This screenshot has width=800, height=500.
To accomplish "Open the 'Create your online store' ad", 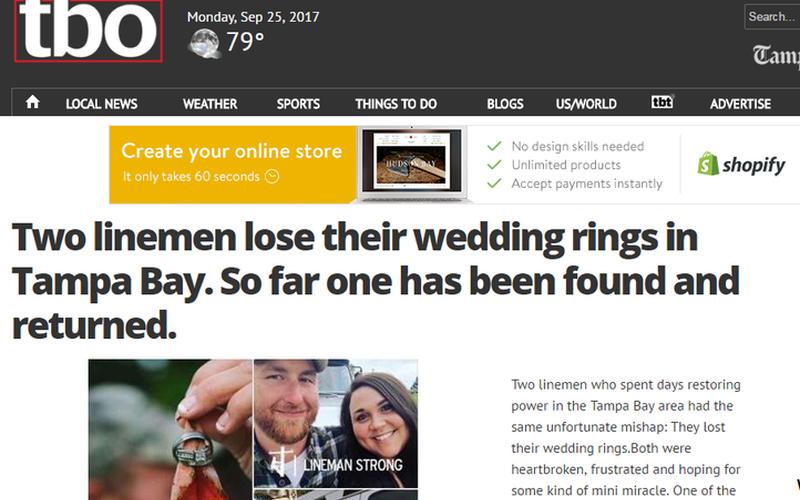I will [x=233, y=164].
